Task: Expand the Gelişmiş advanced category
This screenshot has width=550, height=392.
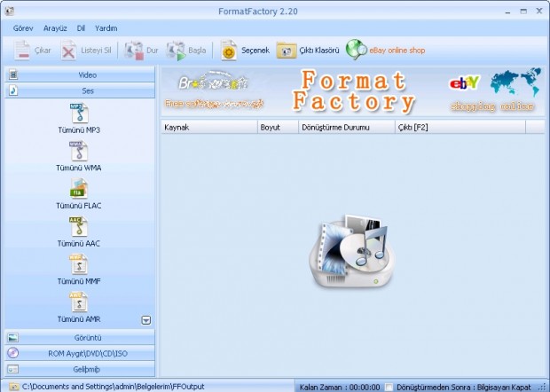Action: [80, 369]
